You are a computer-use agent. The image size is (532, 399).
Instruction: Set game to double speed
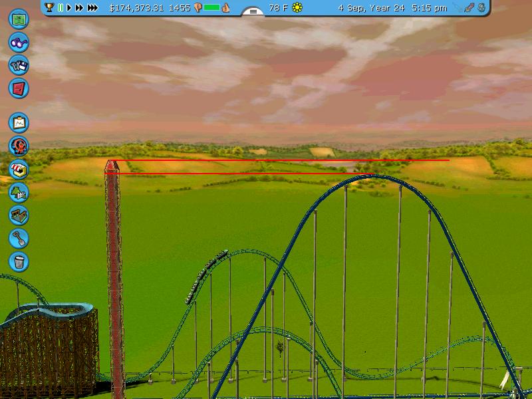(79, 7)
